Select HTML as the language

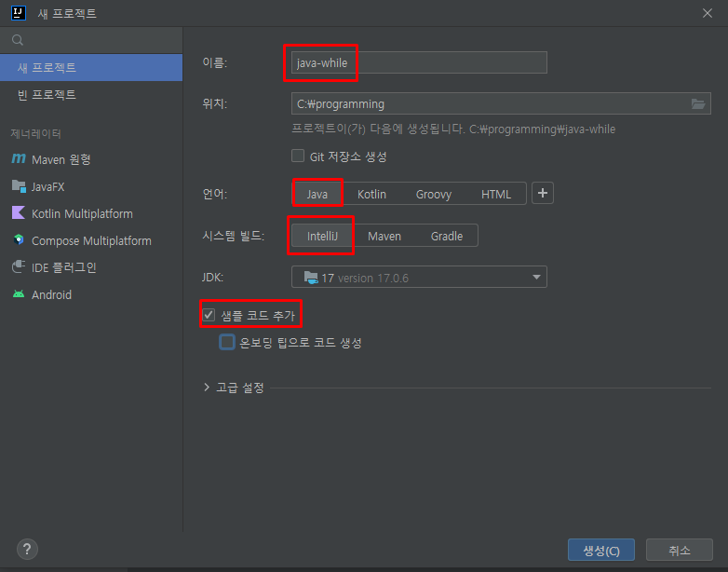click(x=496, y=194)
